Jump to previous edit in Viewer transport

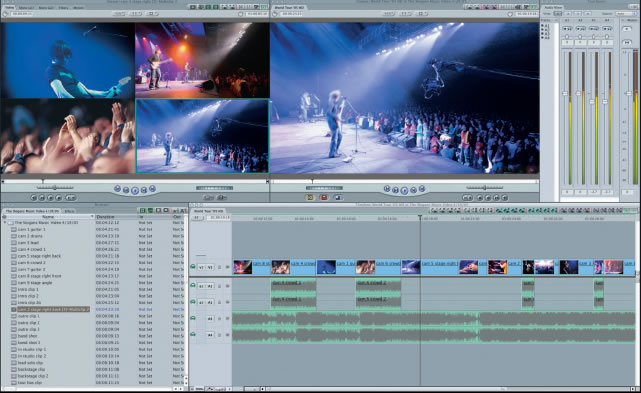(117, 189)
